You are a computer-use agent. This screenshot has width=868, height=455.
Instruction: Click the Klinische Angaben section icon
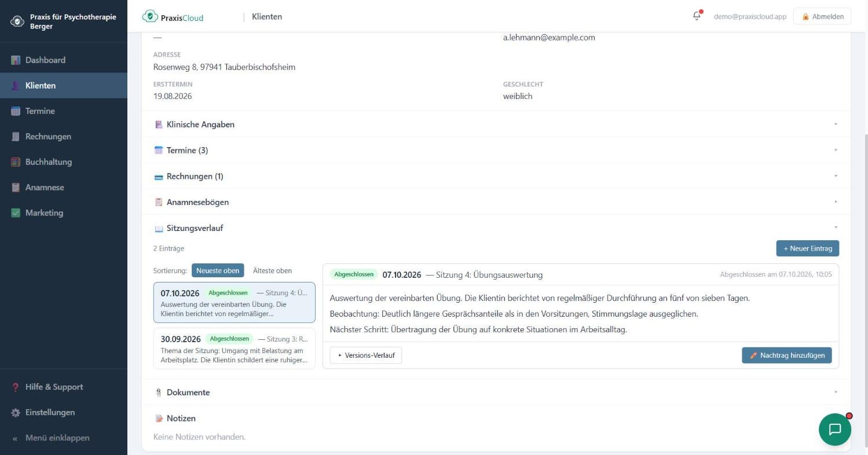(159, 124)
